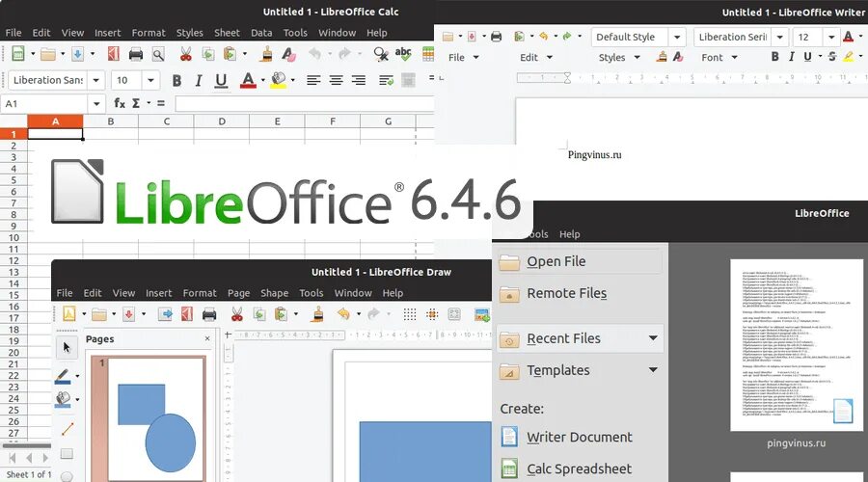
Task: Click Calc background color highlight icon
Action: [279, 80]
